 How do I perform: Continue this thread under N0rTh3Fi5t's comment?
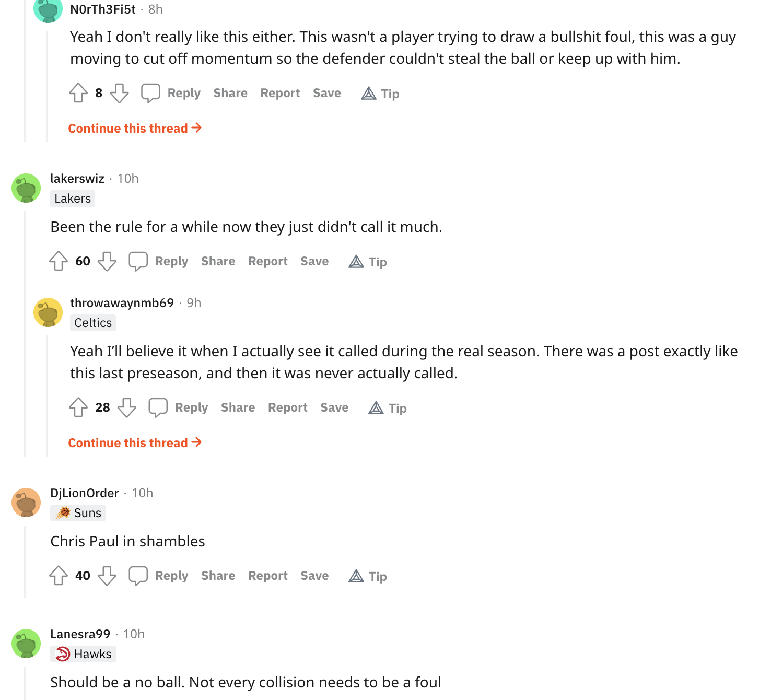[135, 129]
